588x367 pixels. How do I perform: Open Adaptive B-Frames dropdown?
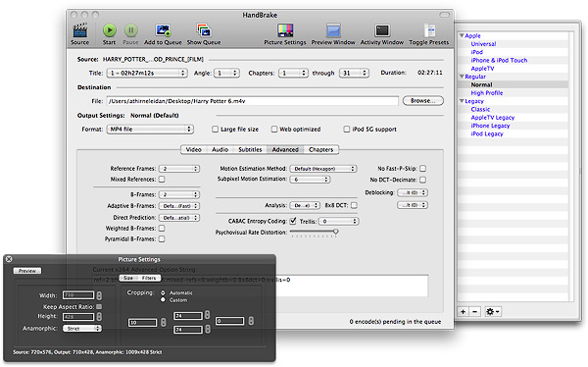click(179, 206)
